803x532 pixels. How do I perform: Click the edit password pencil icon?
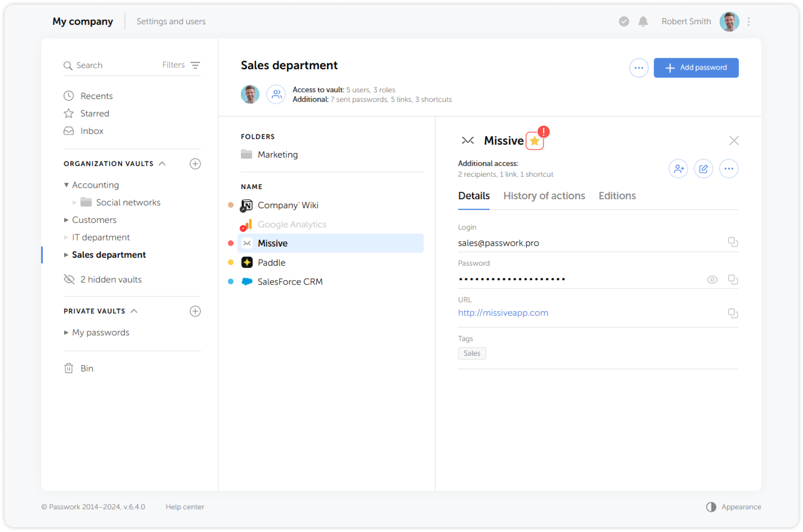pos(703,169)
